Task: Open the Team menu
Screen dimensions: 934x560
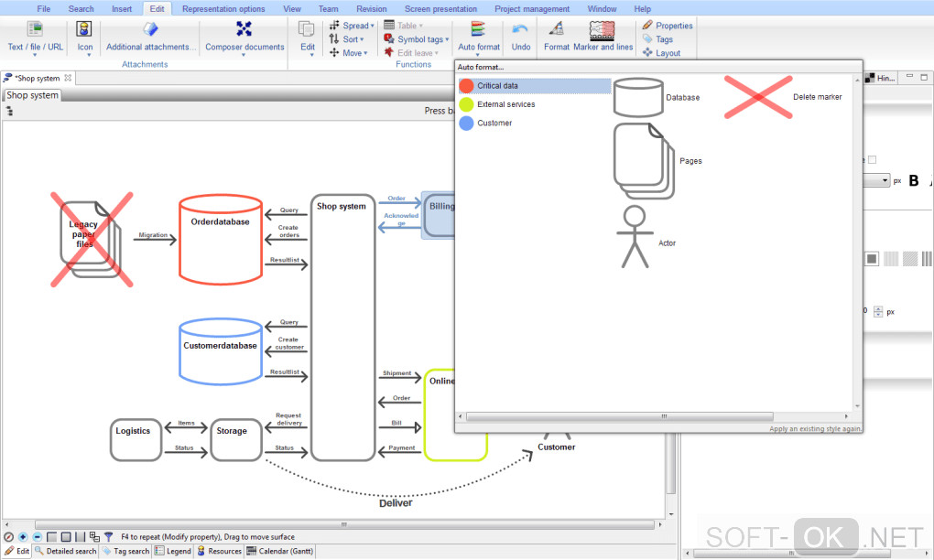Action: [x=328, y=9]
